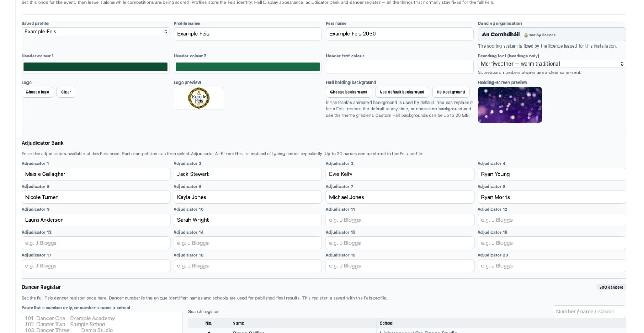
Task: Edit Adjudicator 7 field Michael Jones
Action: pos(400,197)
